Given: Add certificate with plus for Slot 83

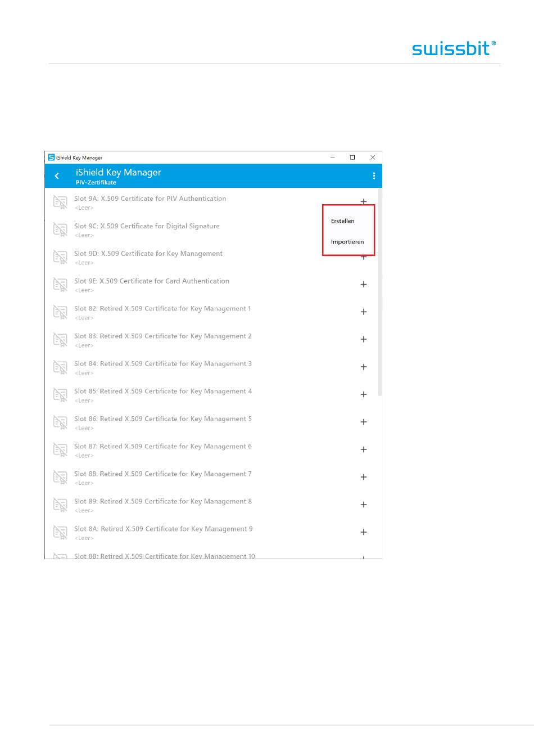Looking at the screenshot, I should coord(364,340).
